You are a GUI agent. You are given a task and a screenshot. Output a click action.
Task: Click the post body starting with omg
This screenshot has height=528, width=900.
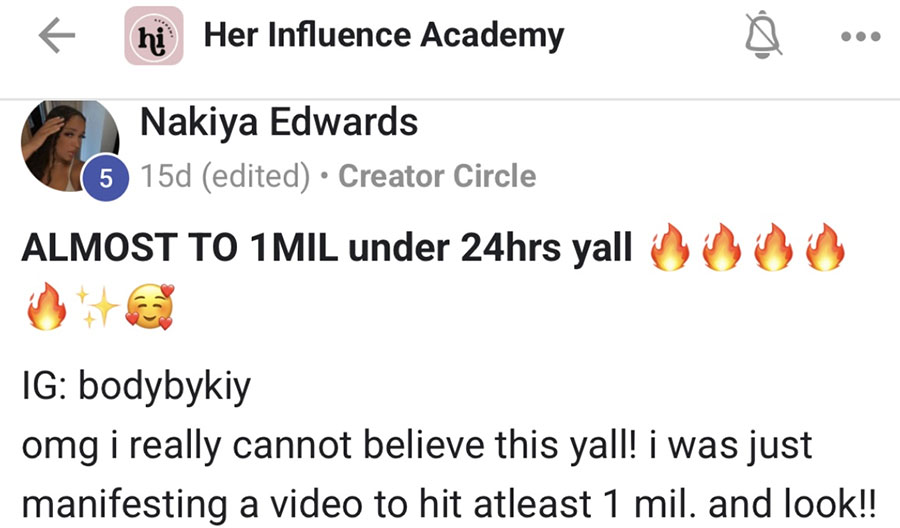click(449, 474)
